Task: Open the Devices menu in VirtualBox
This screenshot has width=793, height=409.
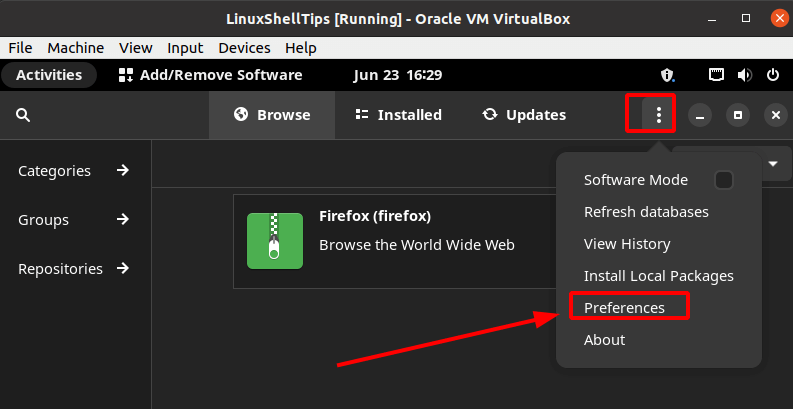Action: point(244,48)
